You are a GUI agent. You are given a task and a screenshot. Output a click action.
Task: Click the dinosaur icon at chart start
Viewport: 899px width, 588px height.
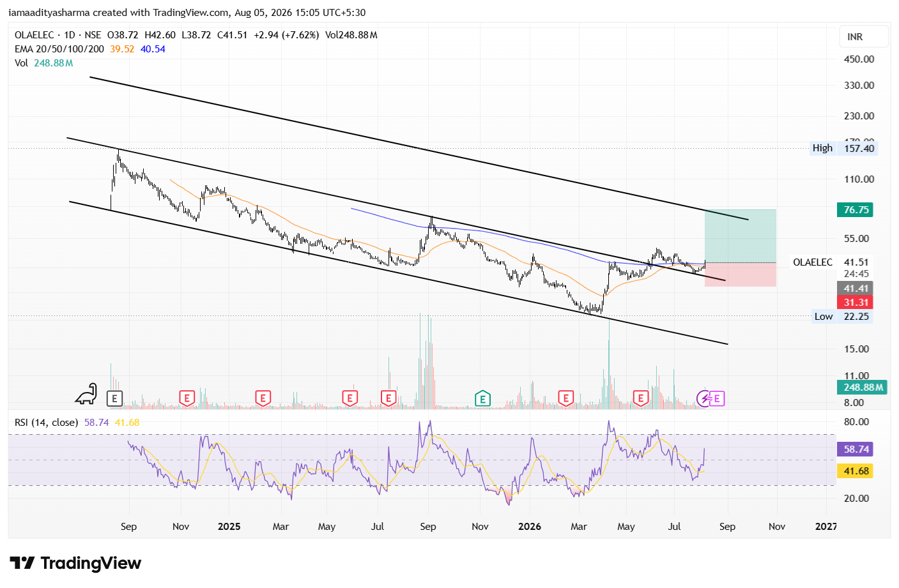[86, 394]
